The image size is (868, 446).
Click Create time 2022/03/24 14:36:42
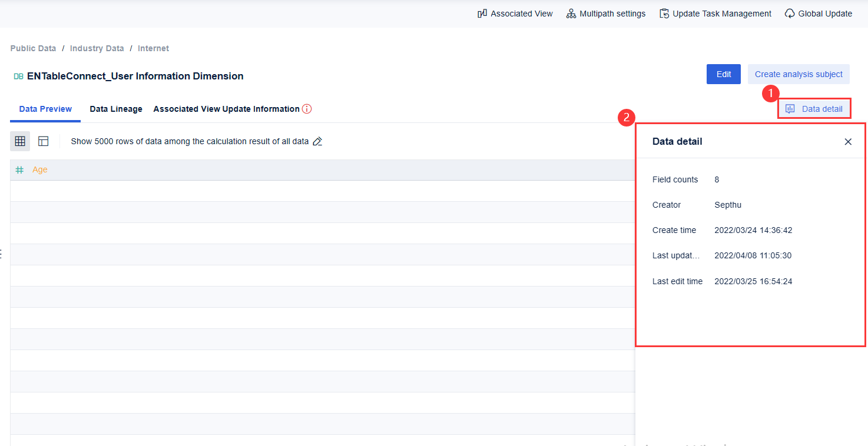point(753,230)
